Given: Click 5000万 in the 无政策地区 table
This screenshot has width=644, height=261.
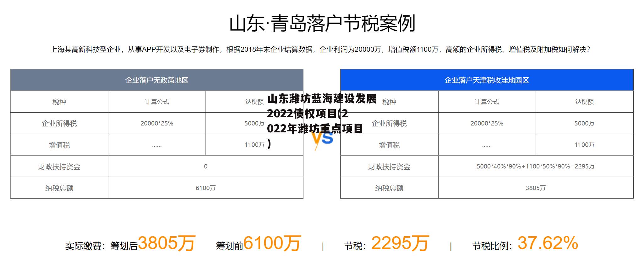Looking at the screenshot, I should coord(254,123).
